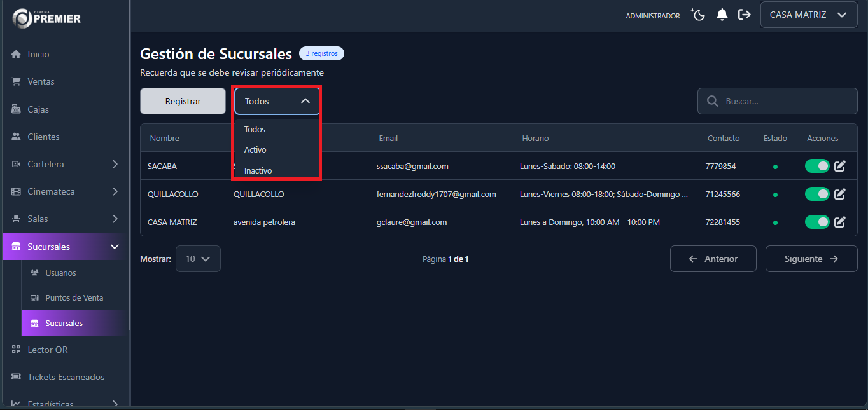The height and width of the screenshot is (410, 868).
Task: Click the Lector QR sidebar item
Action: pos(47,350)
